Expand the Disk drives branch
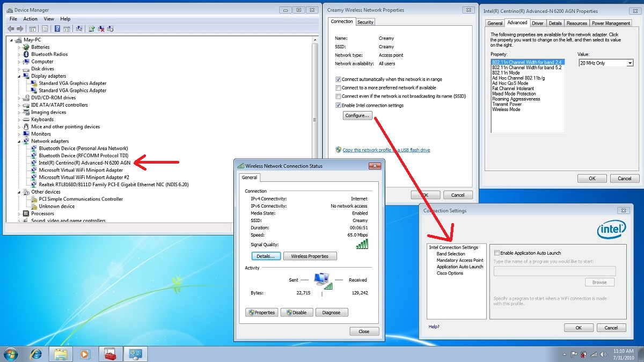 [x=20, y=69]
